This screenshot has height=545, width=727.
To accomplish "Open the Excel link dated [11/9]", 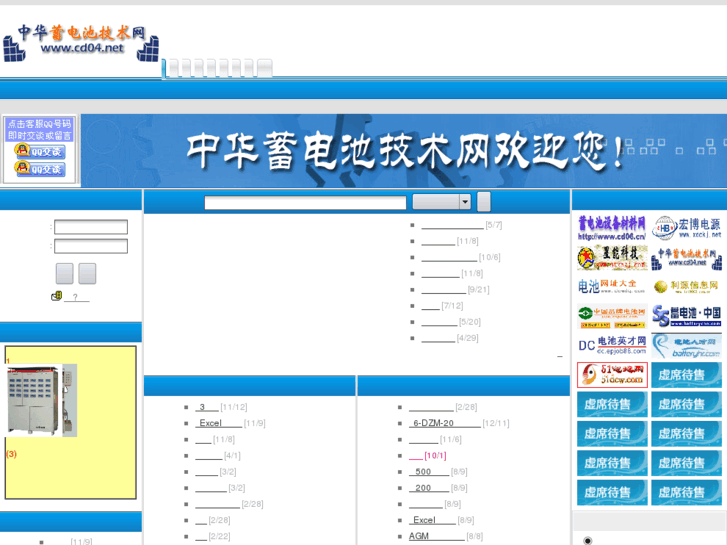I will [218, 423].
